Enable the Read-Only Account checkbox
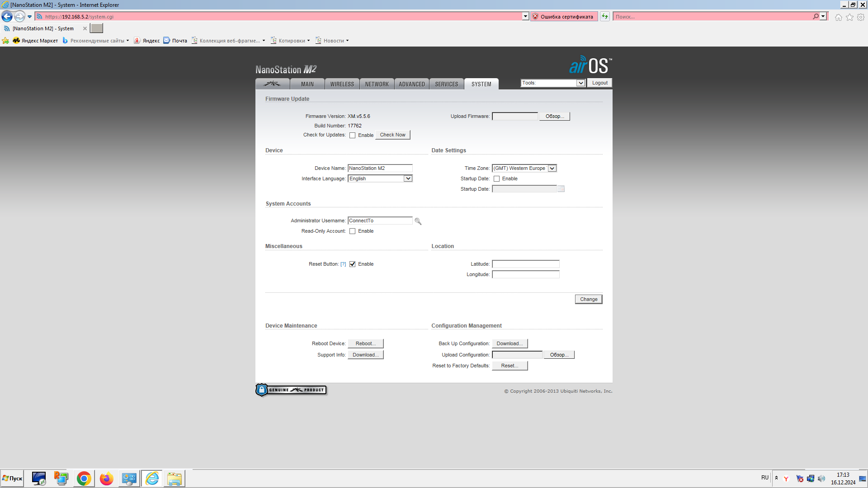This screenshot has width=868, height=488. (x=353, y=231)
